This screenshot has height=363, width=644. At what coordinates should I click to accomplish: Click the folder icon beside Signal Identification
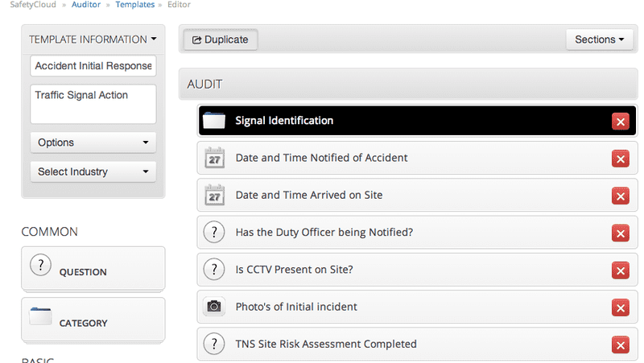coord(214,121)
